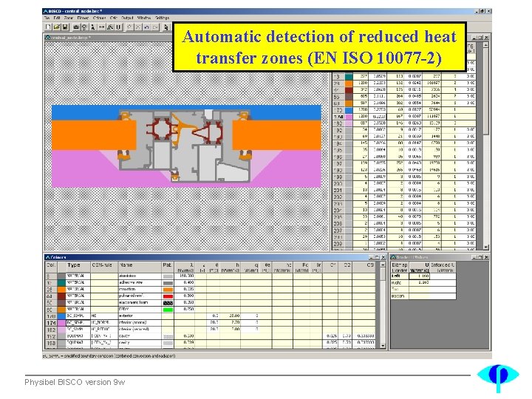532x399 pixels.
Task: Open the Settings menu
Action: pos(162,18)
